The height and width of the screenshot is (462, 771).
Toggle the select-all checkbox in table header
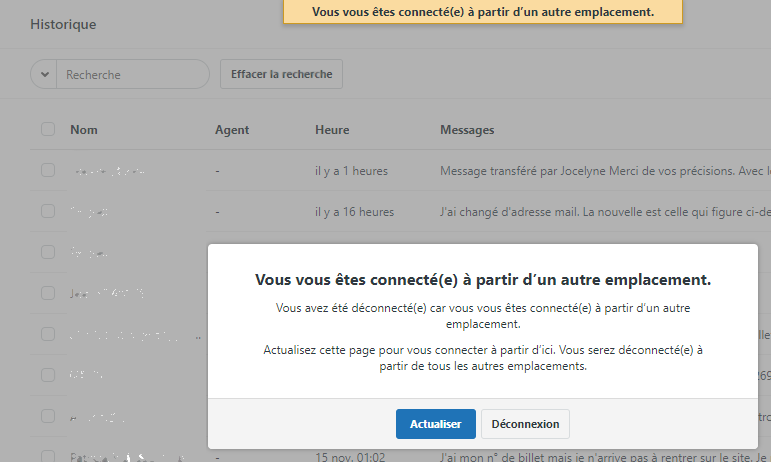(x=48, y=130)
